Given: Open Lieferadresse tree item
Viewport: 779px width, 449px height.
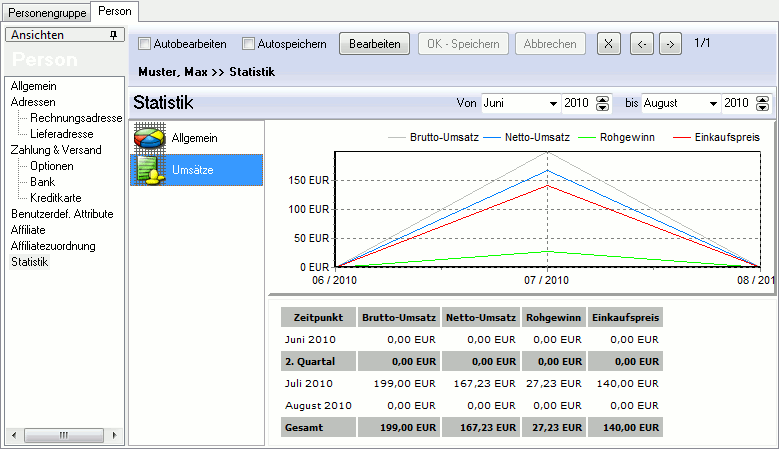Looking at the screenshot, I should click(62, 134).
